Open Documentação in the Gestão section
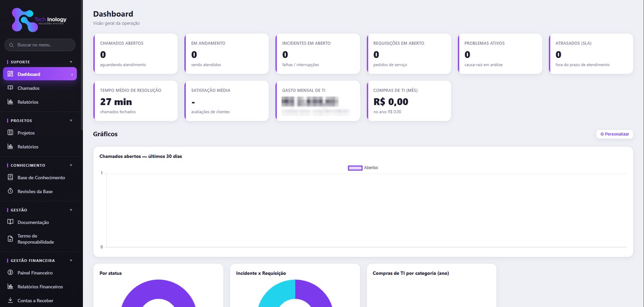 (40, 222)
